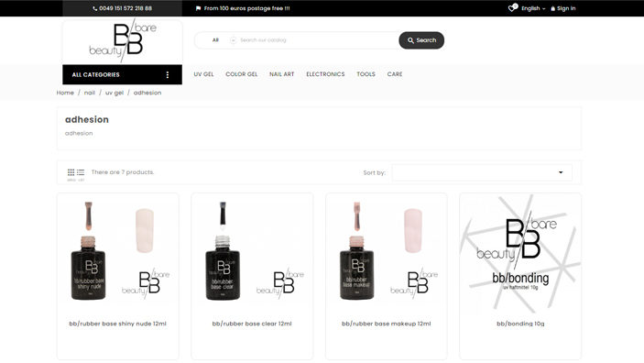Screen dimensions: 644x363
Task: Go to uv gel breadcrumb
Action: tap(115, 93)
